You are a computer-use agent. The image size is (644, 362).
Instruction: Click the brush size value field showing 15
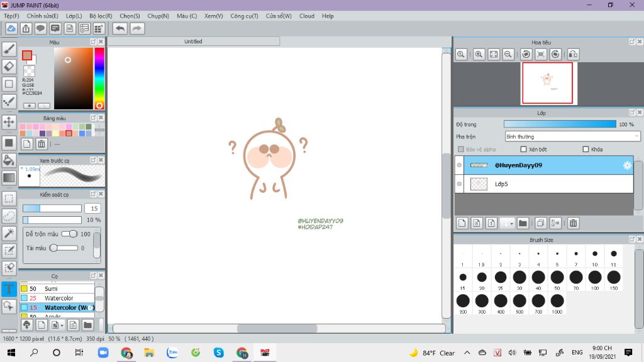[93, 209]
